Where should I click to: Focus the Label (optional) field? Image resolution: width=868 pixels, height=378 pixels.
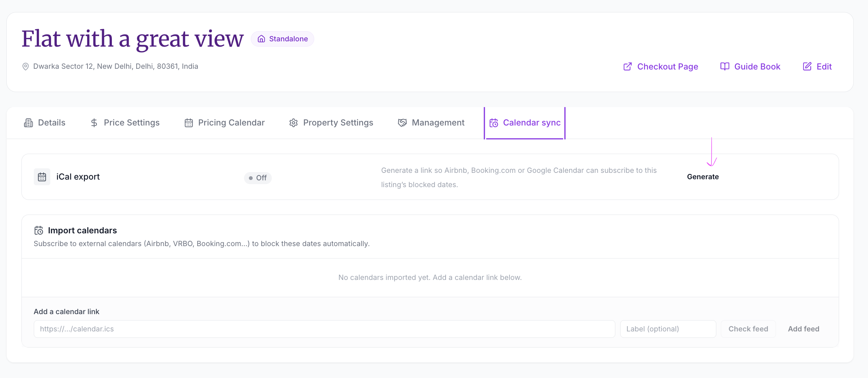click(x=668, y=329)
